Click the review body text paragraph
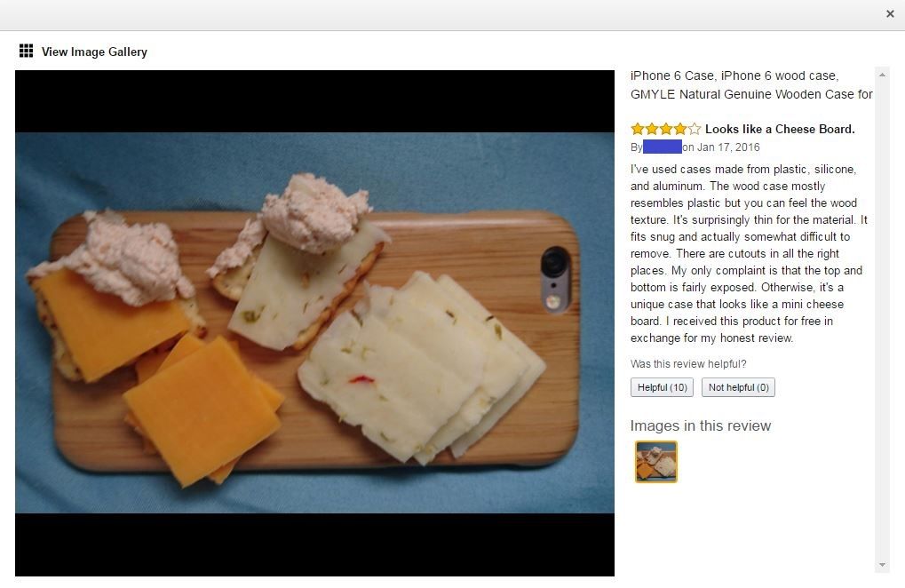Viewport: 905px width, 588px height. pyautogui.click(x=749, y=253)
